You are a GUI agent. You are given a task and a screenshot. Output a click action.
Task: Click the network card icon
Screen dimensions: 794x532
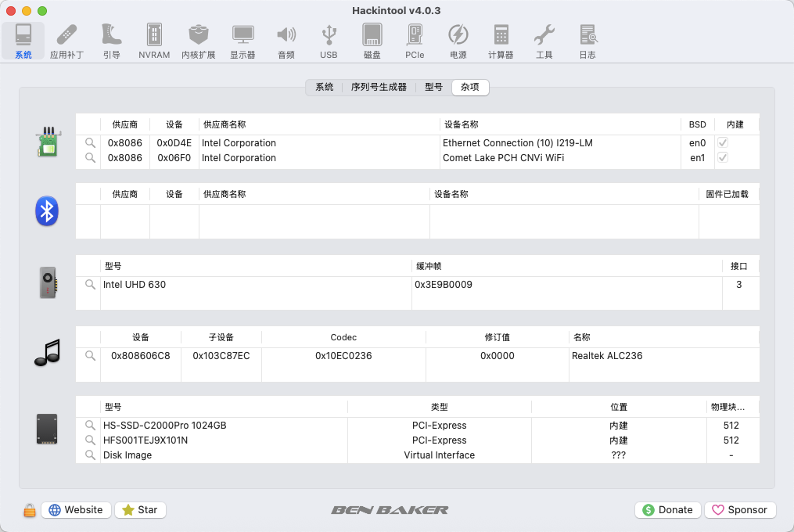[x=48, y=142]
